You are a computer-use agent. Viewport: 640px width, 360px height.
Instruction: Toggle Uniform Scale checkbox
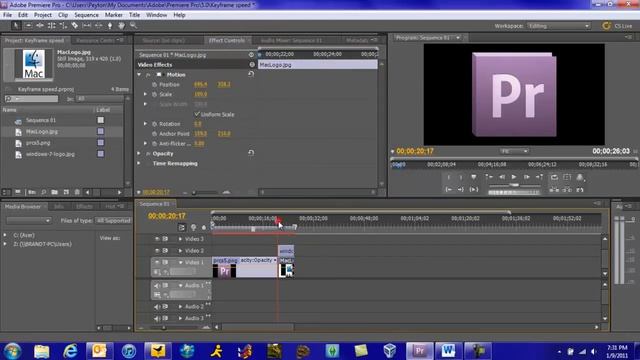[x=197, y=114]
